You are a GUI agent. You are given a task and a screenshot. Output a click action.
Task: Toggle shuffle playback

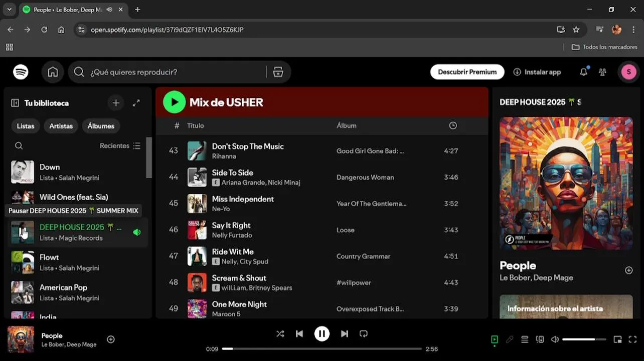(x=280, y=334)
